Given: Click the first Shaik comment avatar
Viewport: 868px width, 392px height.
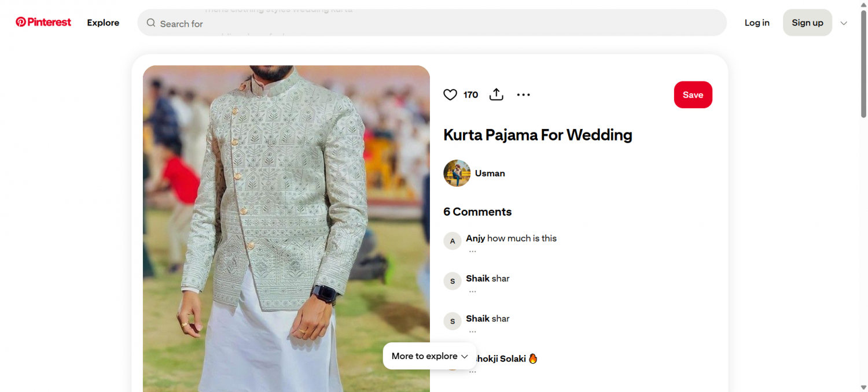Looking at the screenshot, I should [453, 281].
